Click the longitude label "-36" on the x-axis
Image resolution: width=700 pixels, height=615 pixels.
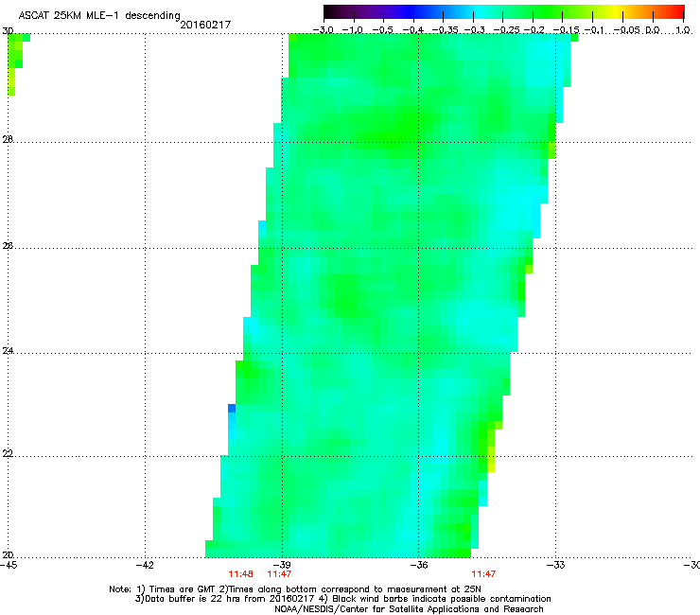(419, 566)
